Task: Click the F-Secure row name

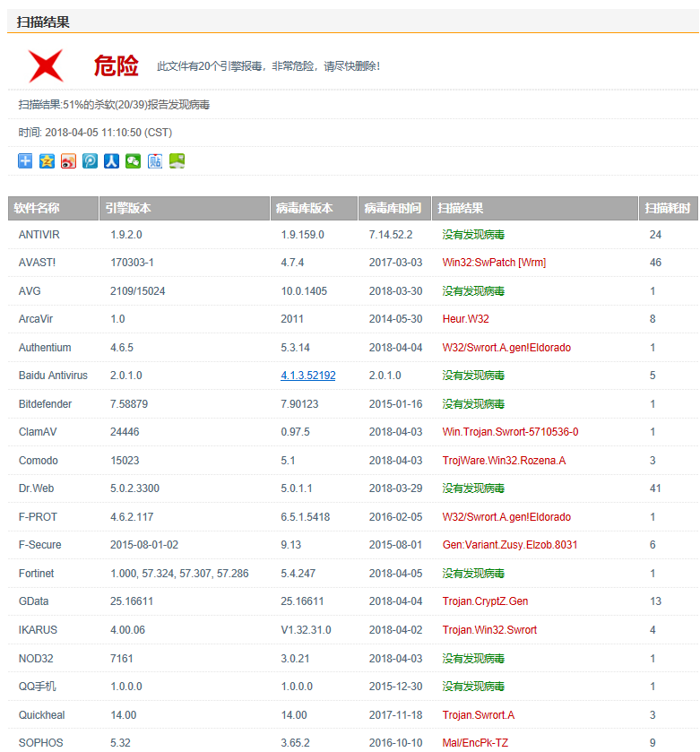Action: (x=40, y=545)
